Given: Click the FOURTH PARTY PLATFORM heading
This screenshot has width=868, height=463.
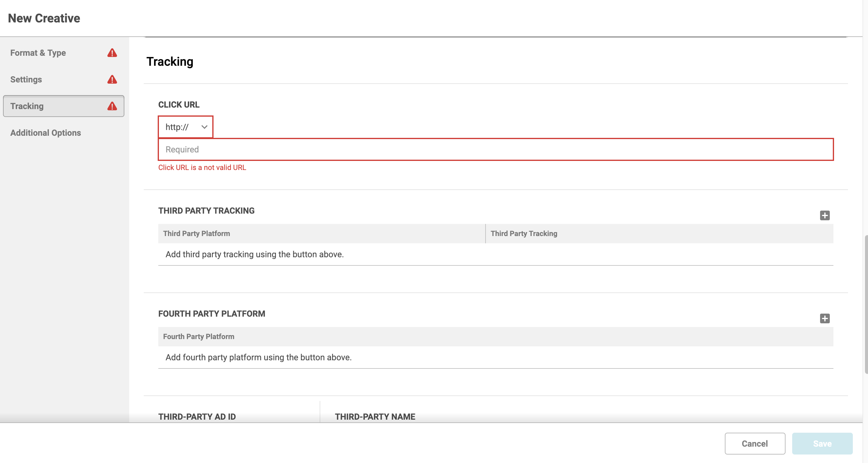Looking at the screenshot, I should (212, 314).
